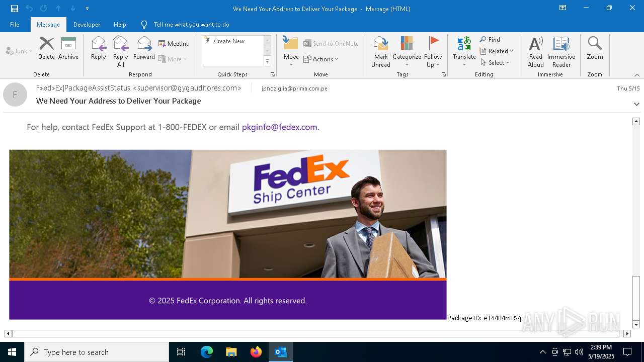Collapse the ribbon with the chevron

click(x=637, y=75)
